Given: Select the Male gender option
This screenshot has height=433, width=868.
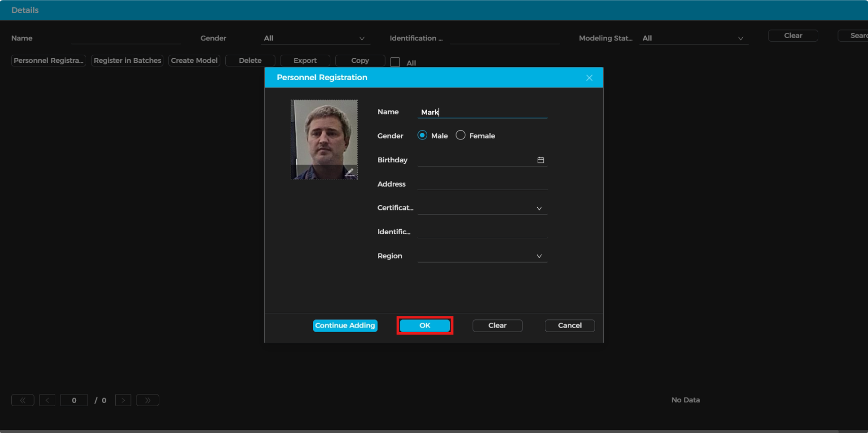Looking at the screenshot, I should (422, 135).
